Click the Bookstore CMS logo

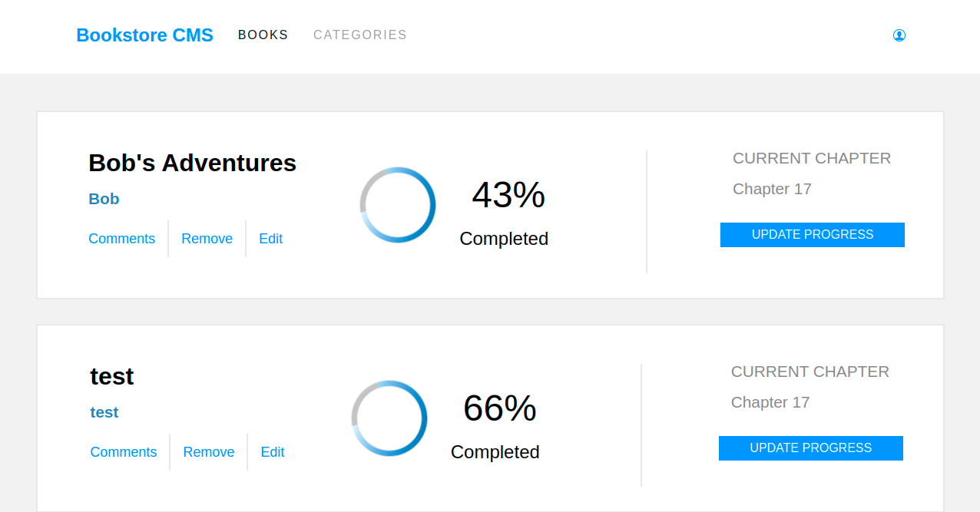point(144,35)
